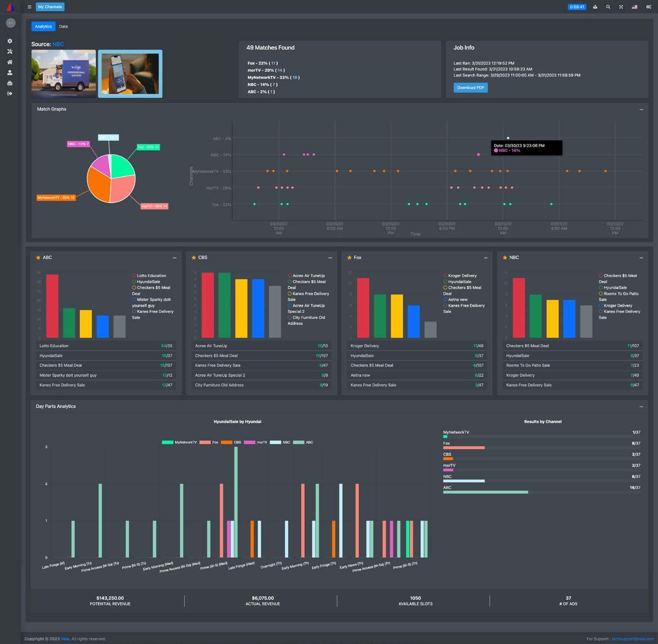
Task: Click the star icon on NBC panel
Action: 505,258
